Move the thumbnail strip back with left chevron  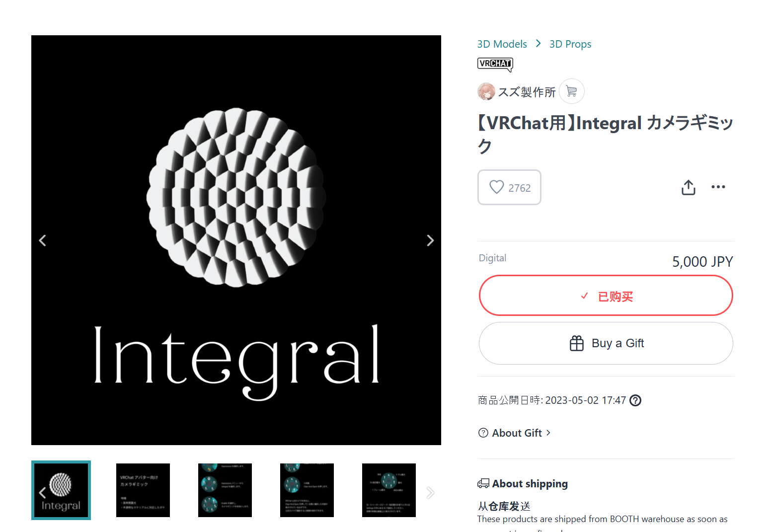(x=42, y=492)
